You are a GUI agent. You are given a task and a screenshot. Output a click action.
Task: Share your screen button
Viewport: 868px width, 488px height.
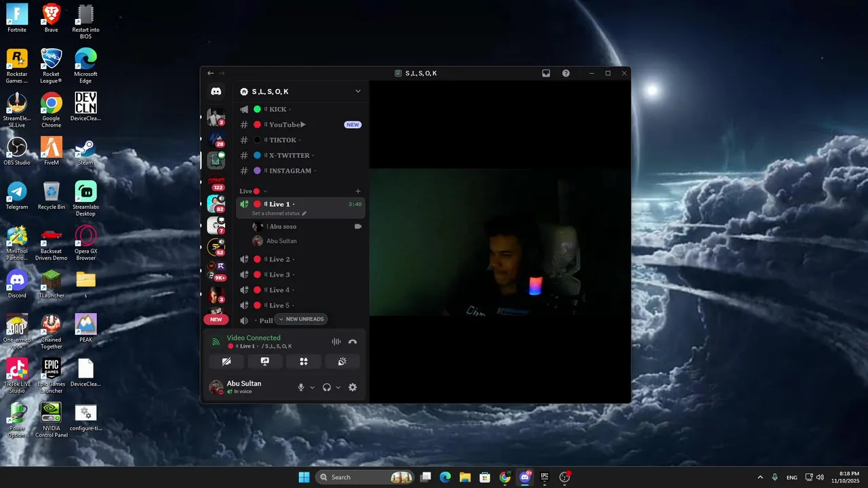pos(265,361)
